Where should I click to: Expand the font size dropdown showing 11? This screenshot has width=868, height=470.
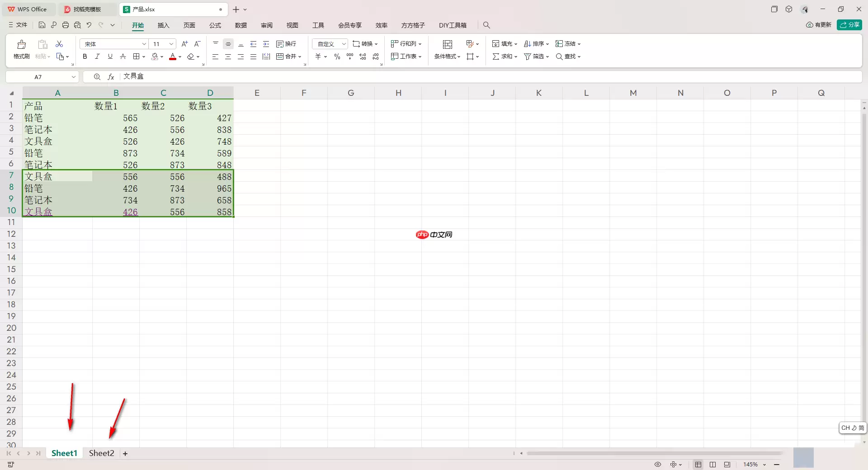171,44
